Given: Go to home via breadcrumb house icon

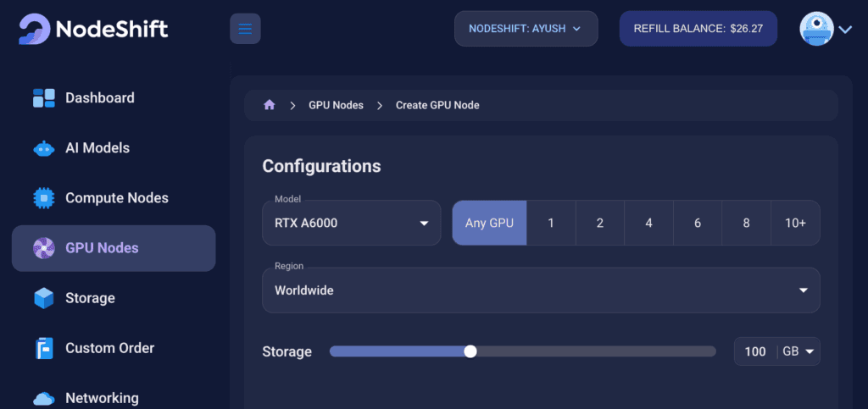Looking at the screenshot, I should 270,105.
